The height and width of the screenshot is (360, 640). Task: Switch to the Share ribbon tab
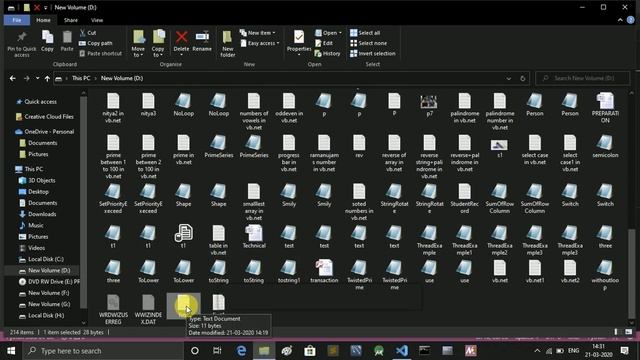click(71, 20)
